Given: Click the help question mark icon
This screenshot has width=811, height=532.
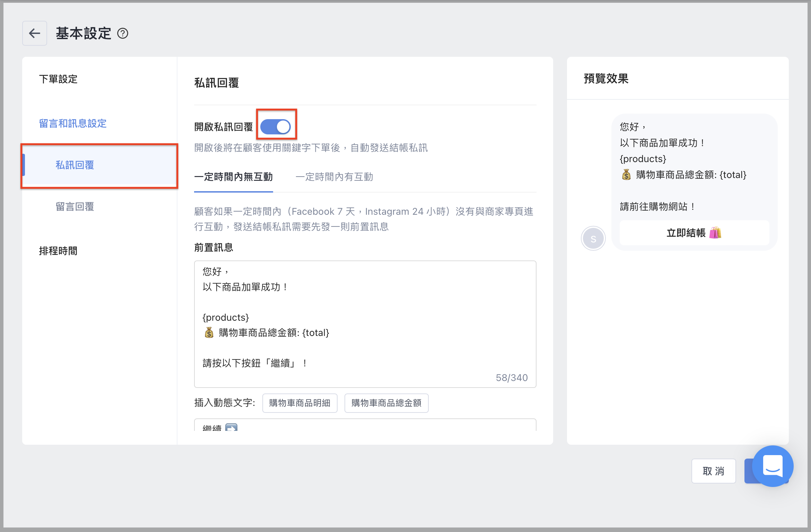Looking at the screenshot, I should (123, 34).
